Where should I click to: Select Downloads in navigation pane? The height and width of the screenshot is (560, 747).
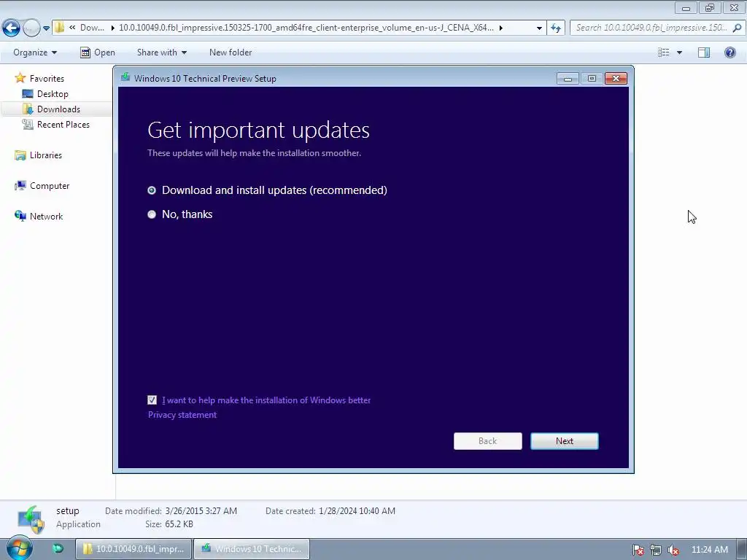[58, 109]
